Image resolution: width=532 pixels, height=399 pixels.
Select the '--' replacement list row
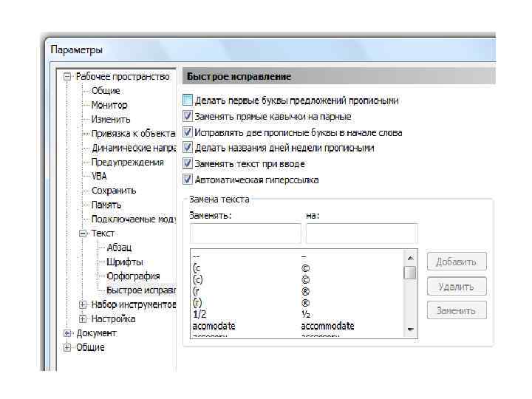298,257
